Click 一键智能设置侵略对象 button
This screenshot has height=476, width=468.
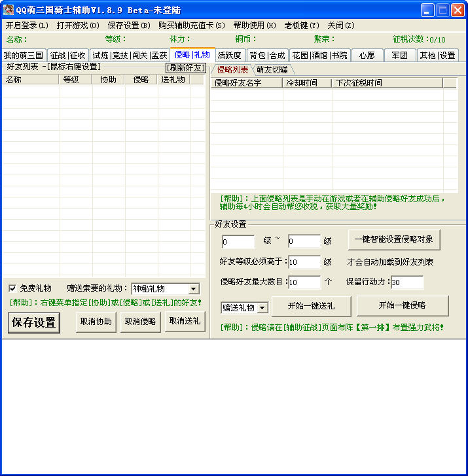click(394, 239)
